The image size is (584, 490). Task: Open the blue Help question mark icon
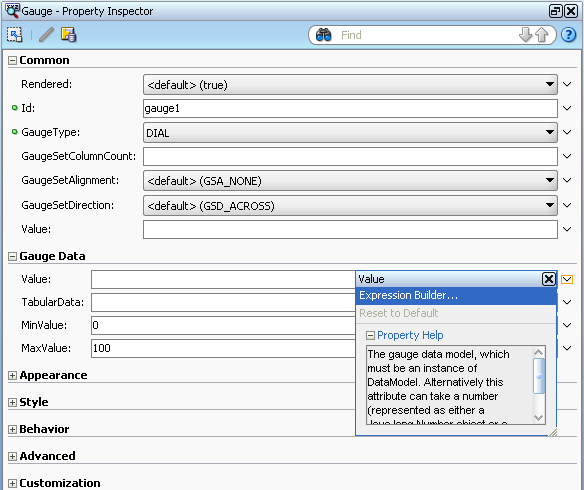[568, 35]
